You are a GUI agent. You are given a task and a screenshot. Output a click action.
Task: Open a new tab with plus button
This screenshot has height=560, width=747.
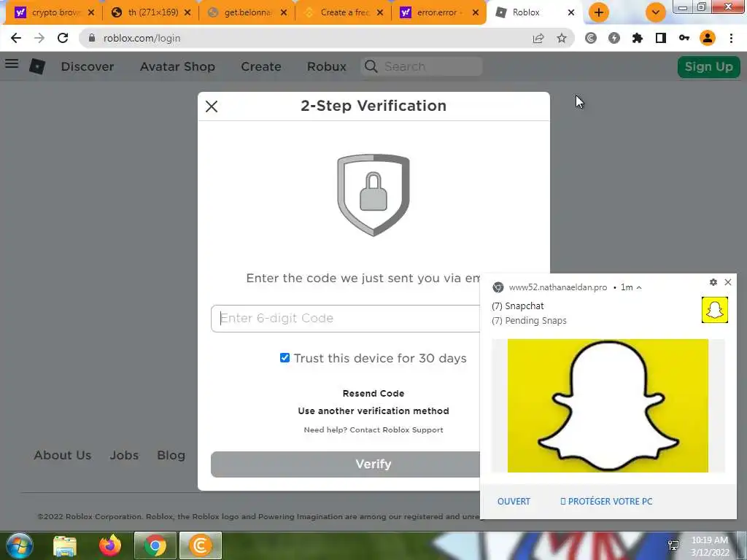pos(599,12)
